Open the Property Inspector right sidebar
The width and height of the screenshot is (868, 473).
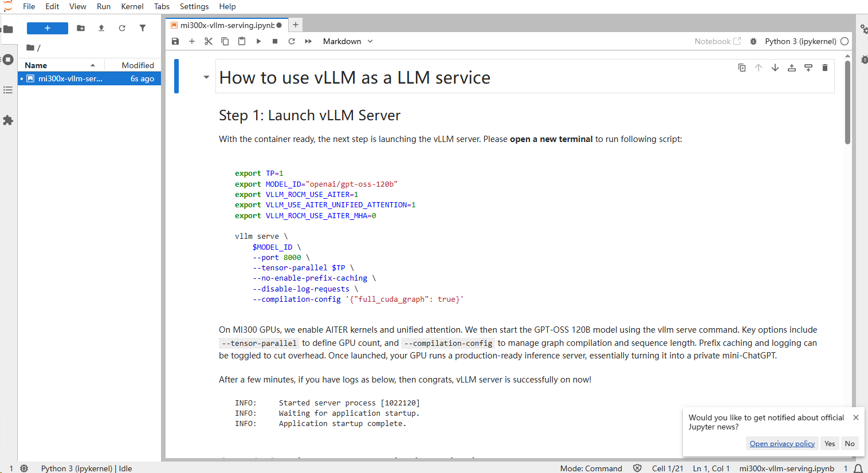coord(863,29)
